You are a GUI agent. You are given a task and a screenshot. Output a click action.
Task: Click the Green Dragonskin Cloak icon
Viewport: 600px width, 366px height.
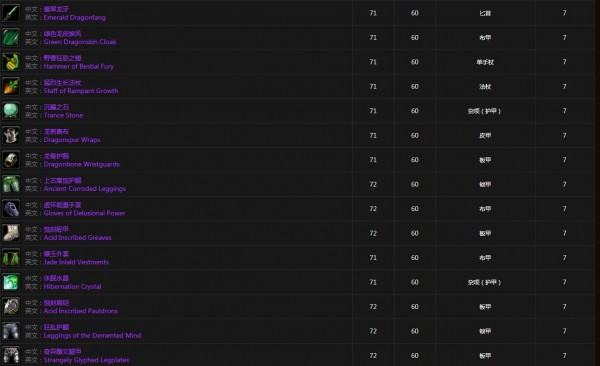coord(11,37)
